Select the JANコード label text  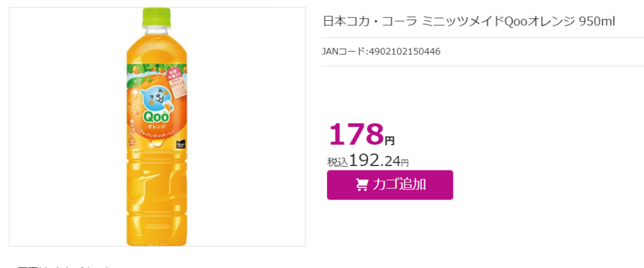coord(344,52)
